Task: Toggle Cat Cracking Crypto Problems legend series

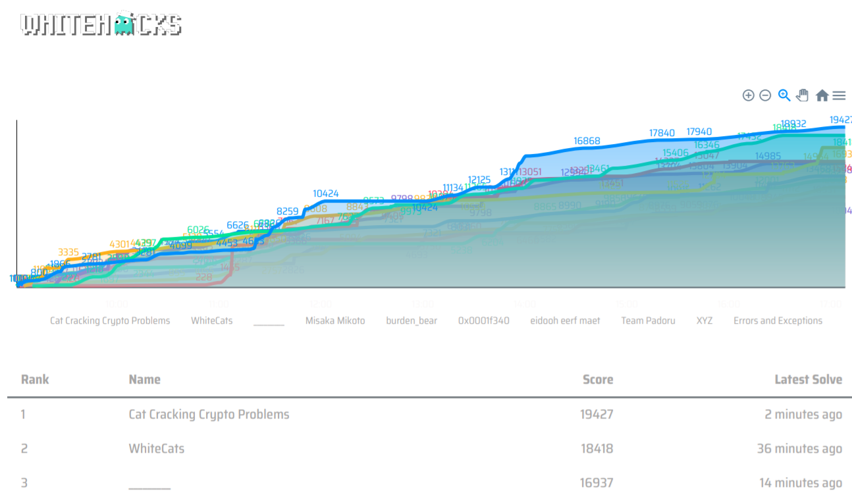Action: tap(110, 321)
